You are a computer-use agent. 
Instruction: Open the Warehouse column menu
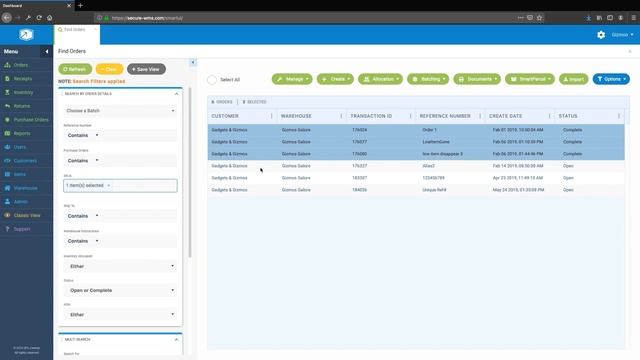[x=341, y=116]
